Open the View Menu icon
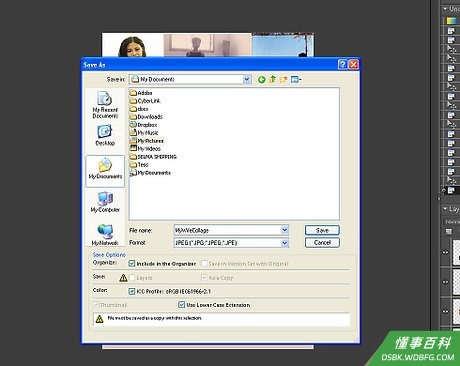The image size is (460, 366). [x=296, y=79]
